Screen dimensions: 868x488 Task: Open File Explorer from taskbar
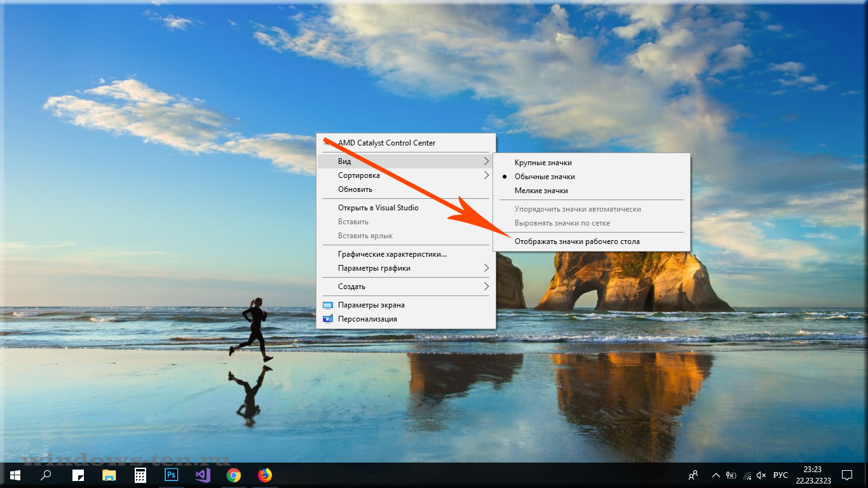click(x=109, y=475)
